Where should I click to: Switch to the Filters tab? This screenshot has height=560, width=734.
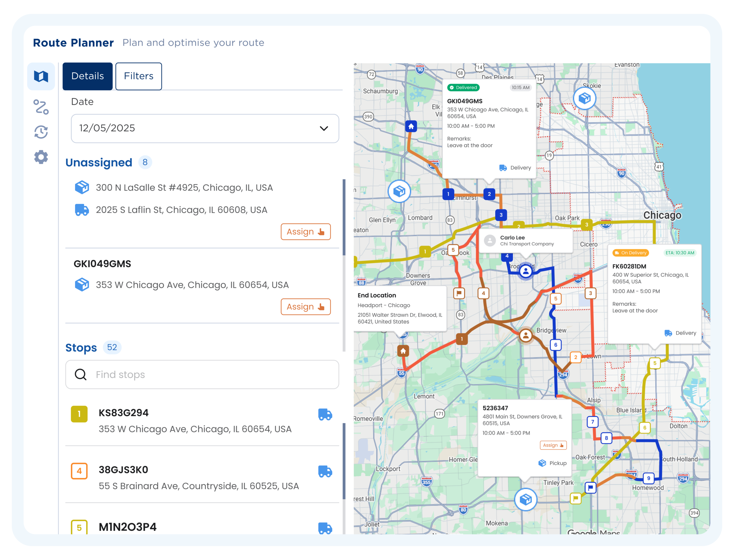139,76
